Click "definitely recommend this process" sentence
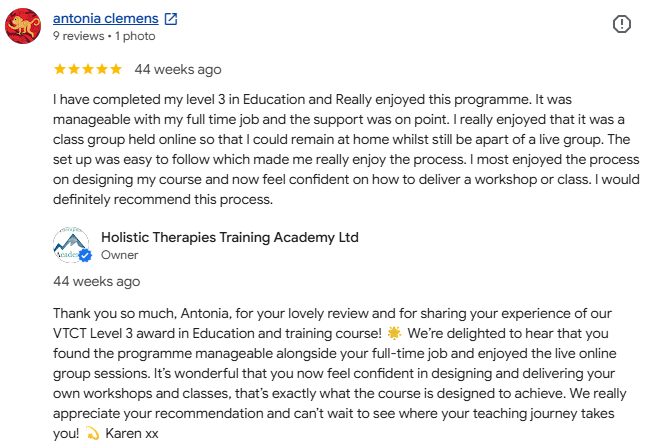The height and width of the screenshot is (444, 658). pyautogui.click(x=163, y=199)
